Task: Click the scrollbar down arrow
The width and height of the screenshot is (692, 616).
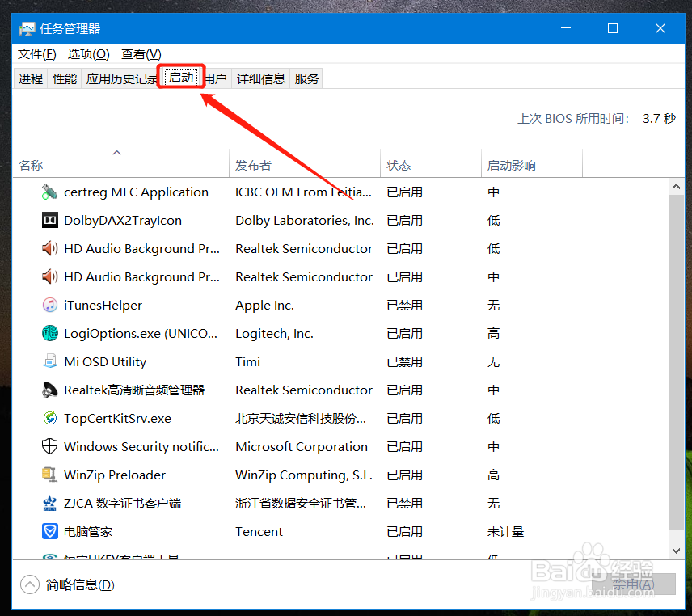Action: point(676,551)
